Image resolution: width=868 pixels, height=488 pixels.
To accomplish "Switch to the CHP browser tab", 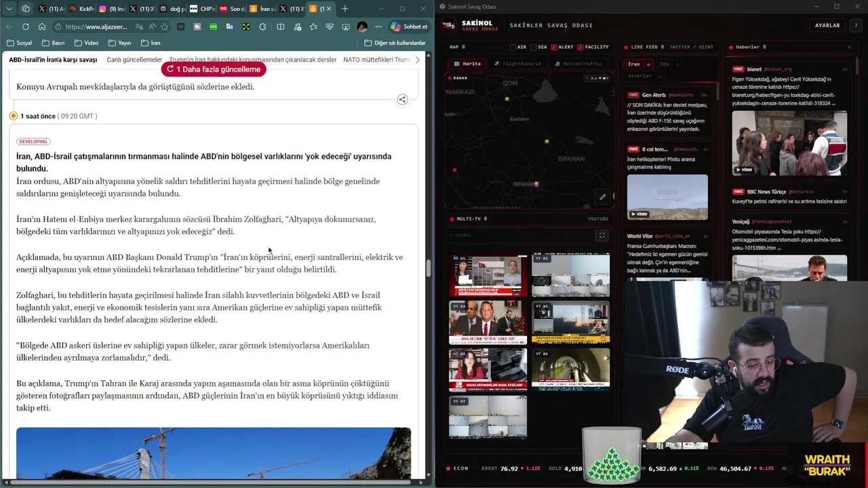I will tap(202, 9).
